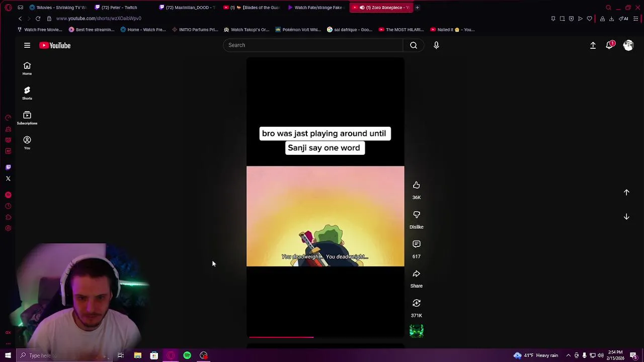This screenshot has width=644, height=362.
Task: Open the taskbar volume control
Action: (x=601, y=355)
